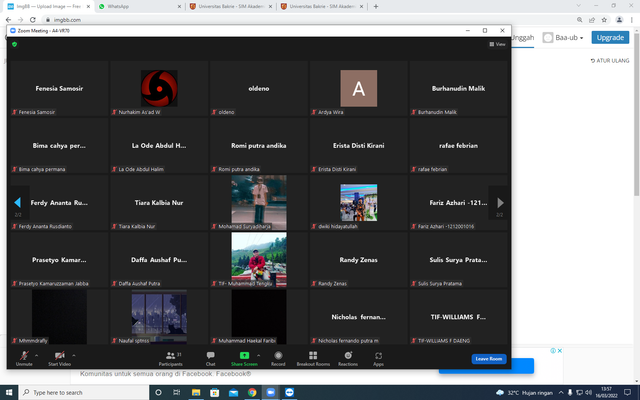Switch to WhatsApp browser tab
The width and height of the screenshot is (640, 400).
coord(139,7)
